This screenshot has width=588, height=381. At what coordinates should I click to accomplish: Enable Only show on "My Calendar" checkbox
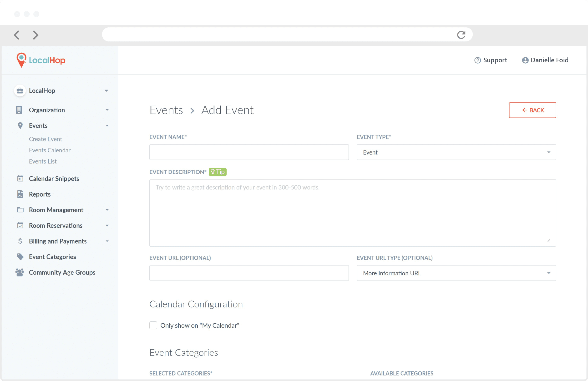click(x=153, y=325)
